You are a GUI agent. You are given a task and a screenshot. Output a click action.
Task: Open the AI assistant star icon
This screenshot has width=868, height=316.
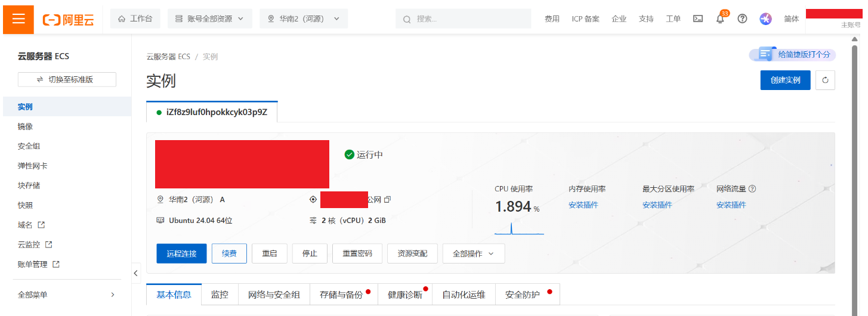[765, 18]
